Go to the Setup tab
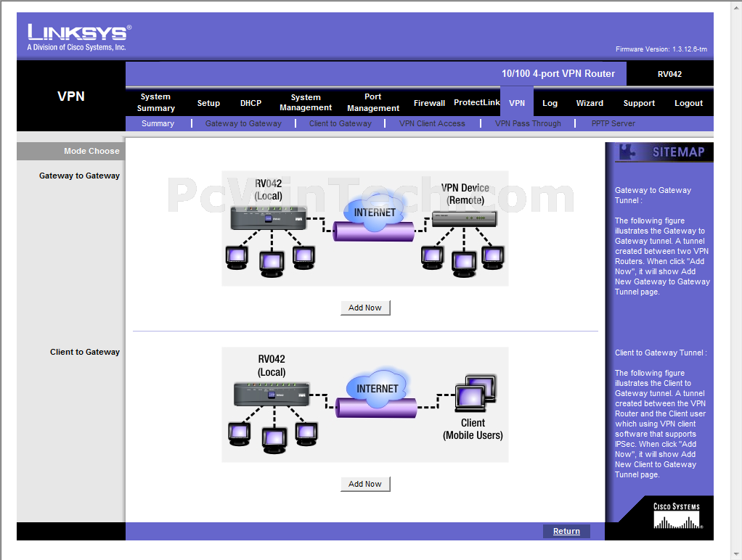 (x=208, y=103)
